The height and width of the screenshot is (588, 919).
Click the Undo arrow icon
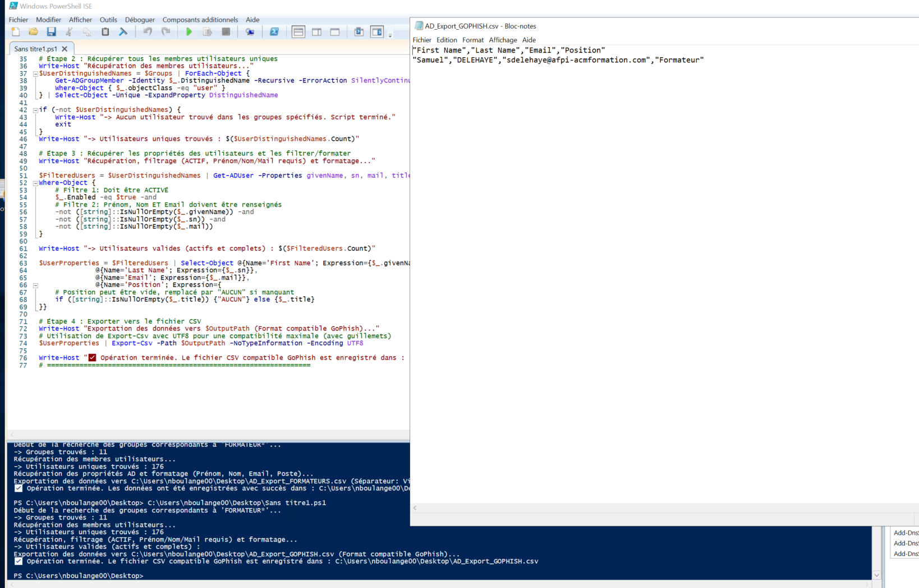point(148,32)
